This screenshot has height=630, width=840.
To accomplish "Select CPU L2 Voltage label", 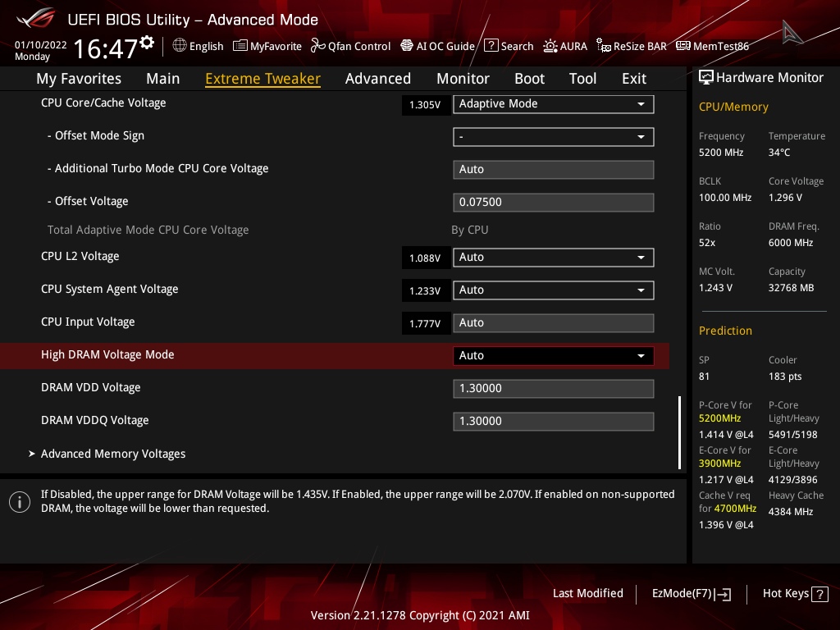I will 80,256.
